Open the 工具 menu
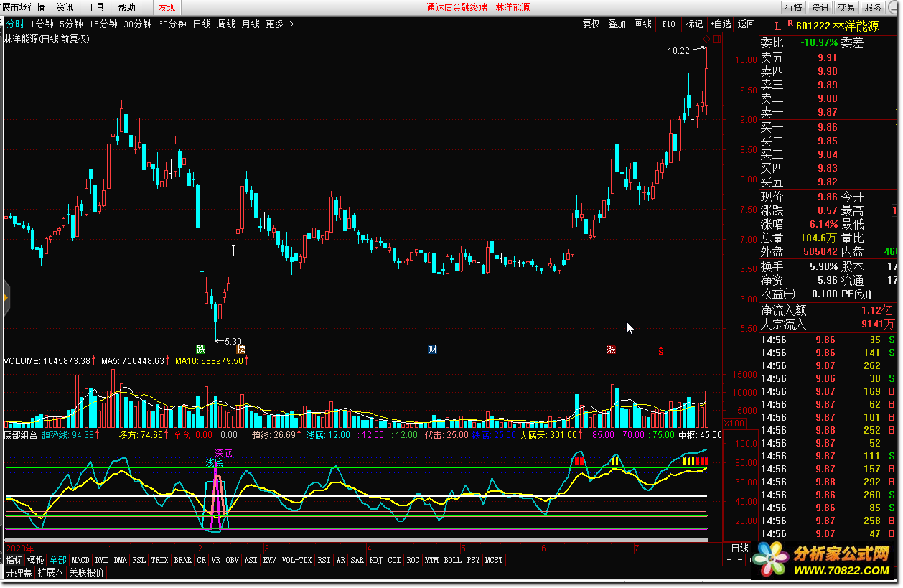 coord(95,7)
